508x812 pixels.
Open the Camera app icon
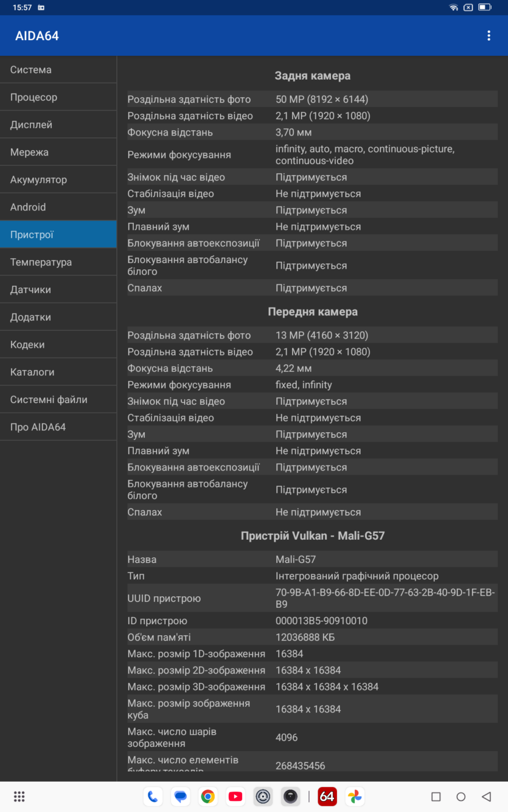(291, 796)
